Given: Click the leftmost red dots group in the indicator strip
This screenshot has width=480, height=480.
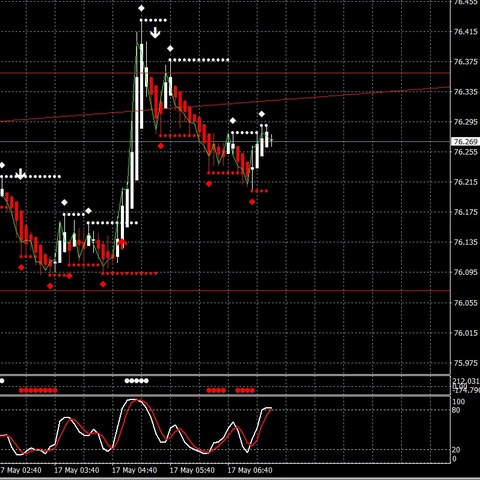Looking at the screenshot, I should coord(38,390).
